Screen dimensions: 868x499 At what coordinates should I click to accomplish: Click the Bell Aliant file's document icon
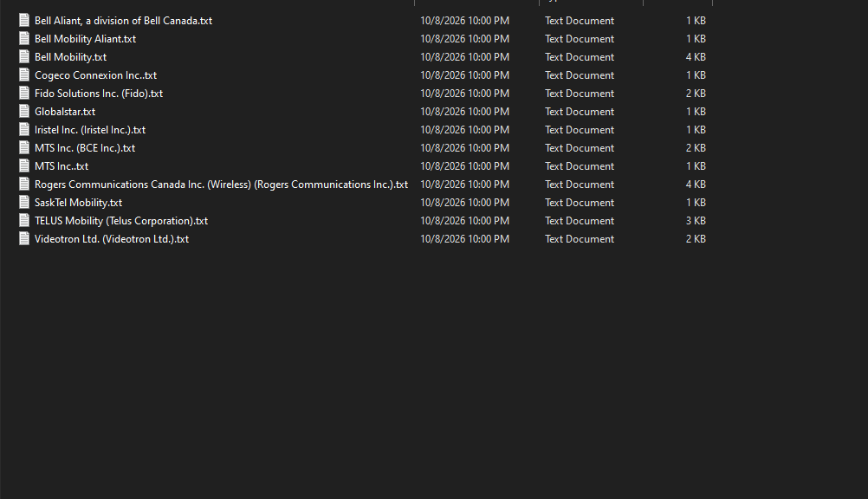[x=24, y=21]
